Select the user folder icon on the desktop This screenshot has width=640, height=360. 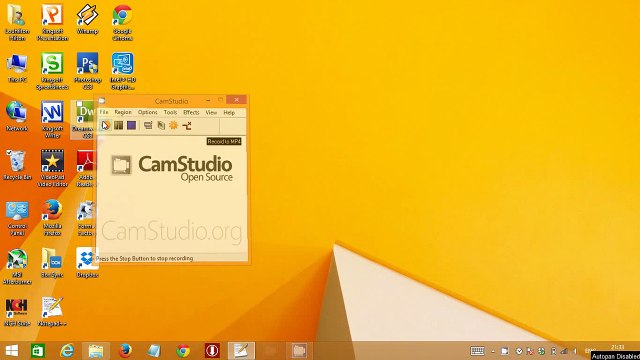17,23
